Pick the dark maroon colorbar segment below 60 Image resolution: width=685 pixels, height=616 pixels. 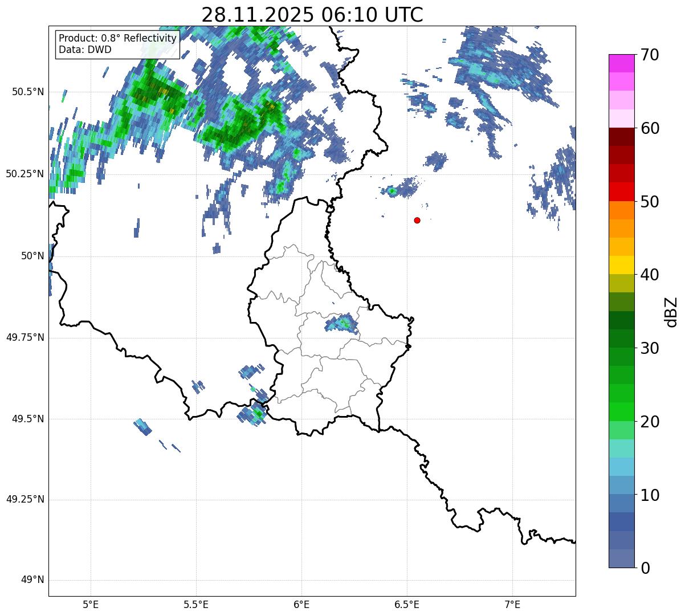tap(621, 137)
